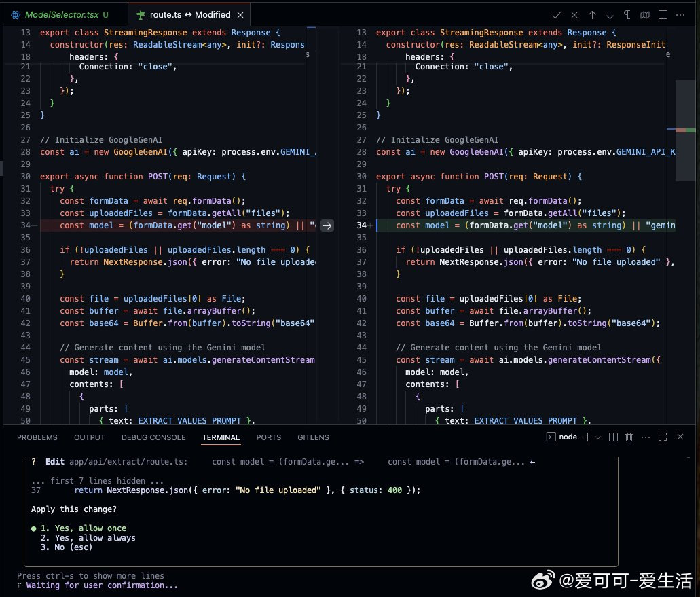The width and height of the screenshot is (700, 597).
Task: Split the editor to the right
Action: 663,15
